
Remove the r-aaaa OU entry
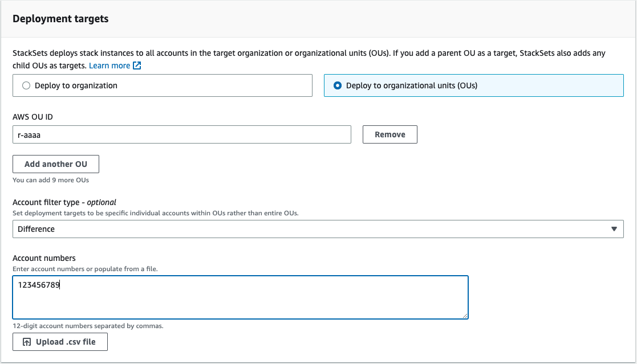390,134
